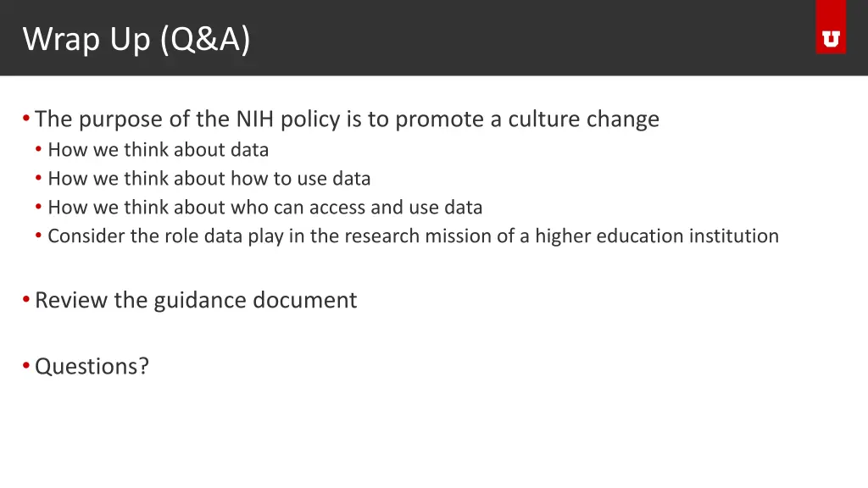Viewport: 868px width, 488px height.
Task: Select who can access and use data line
Action: point(265,207)
